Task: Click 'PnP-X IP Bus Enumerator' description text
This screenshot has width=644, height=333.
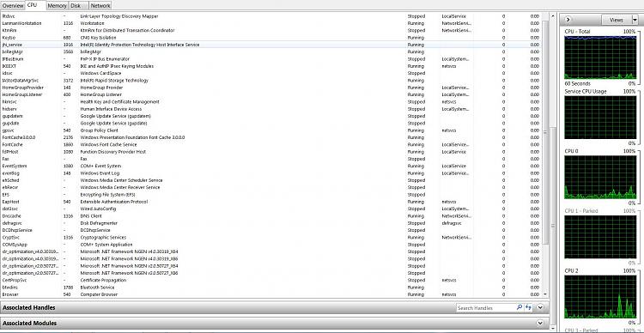Action: point(105,59)
